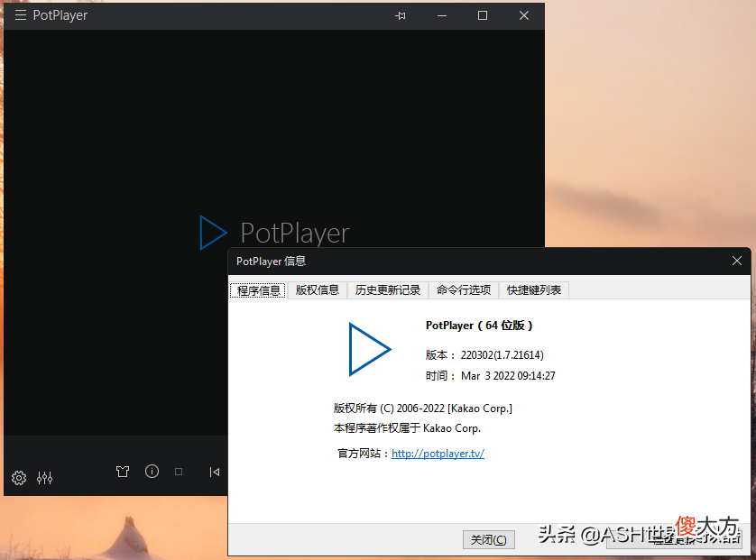This screenshot has width=756, height=560.
Task: Open the 命令行选项 tab
Action: (x=464, y=290)
